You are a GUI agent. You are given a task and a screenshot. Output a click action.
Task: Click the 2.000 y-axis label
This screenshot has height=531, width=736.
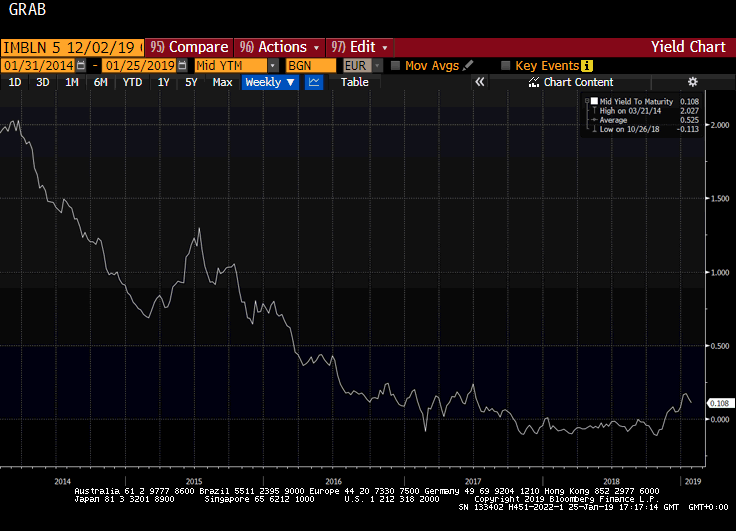point(720,125)
